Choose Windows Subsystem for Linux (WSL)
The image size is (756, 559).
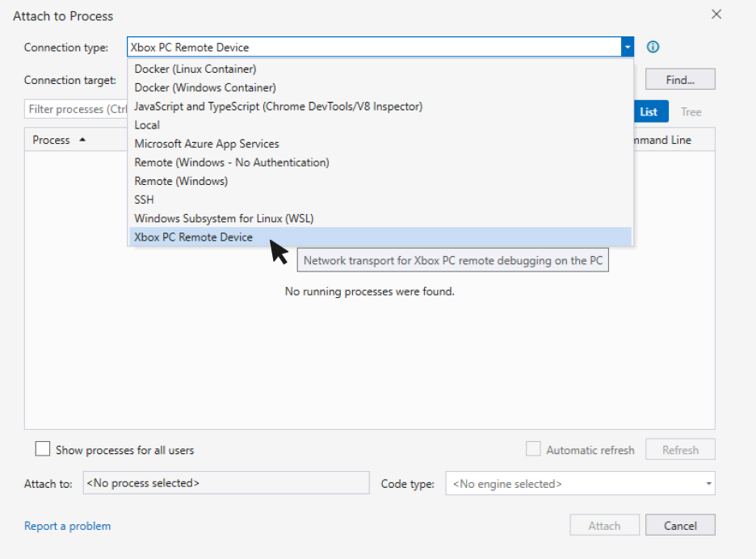[x=224, y=218]
